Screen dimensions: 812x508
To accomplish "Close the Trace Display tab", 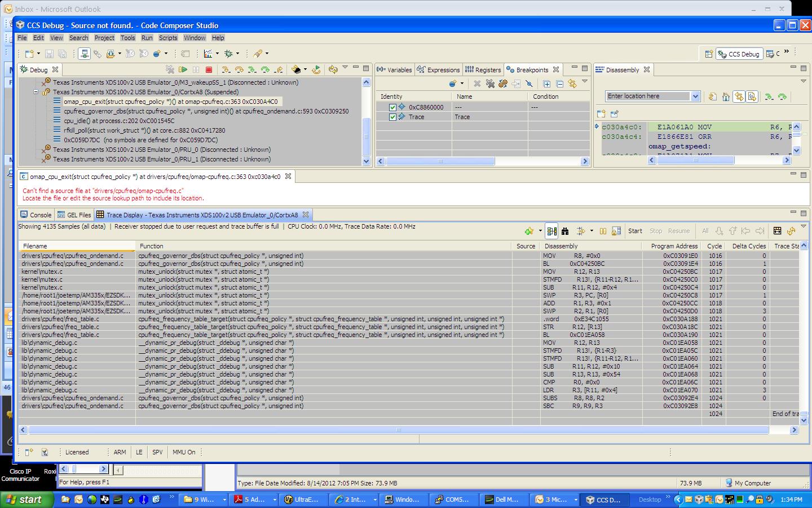I will point(306,215).
